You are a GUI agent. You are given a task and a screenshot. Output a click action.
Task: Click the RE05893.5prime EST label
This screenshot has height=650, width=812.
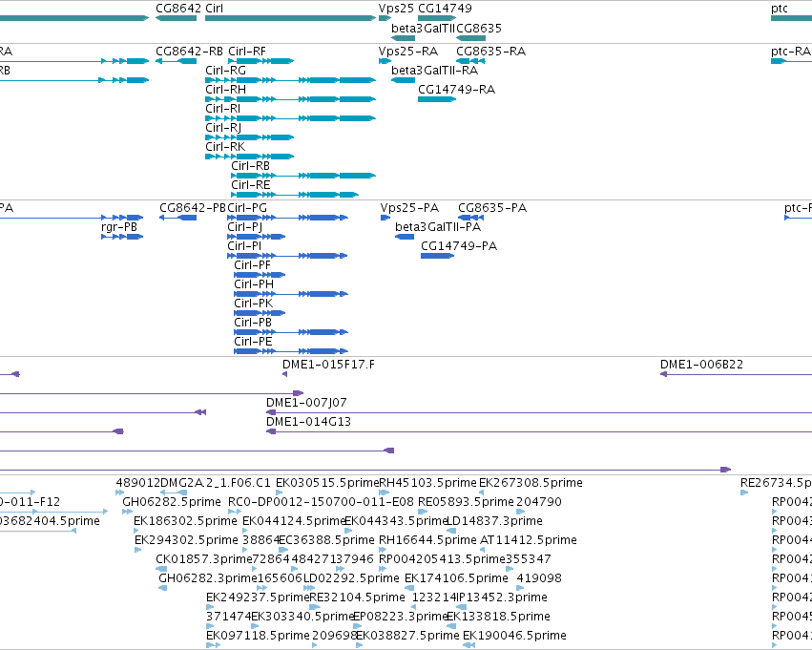[466, 502]
